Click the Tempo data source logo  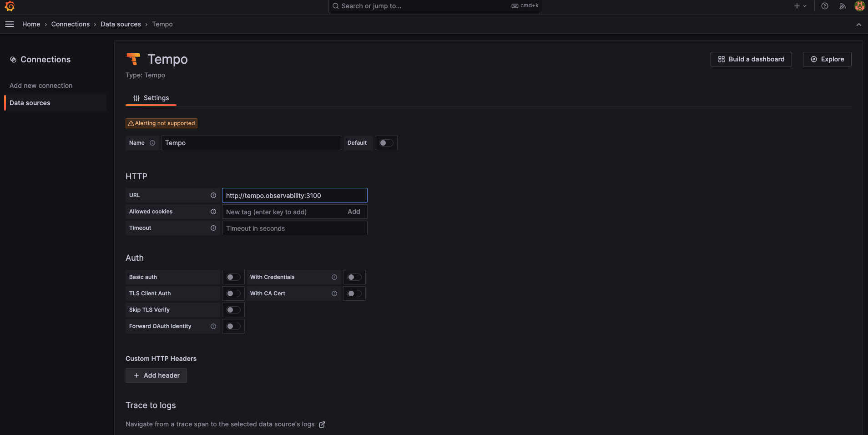tap(133, 59)
